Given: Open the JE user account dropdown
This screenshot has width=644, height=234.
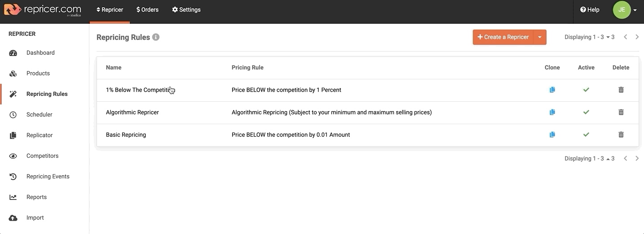Looking at the screenshot, I should tap(625, 10).
